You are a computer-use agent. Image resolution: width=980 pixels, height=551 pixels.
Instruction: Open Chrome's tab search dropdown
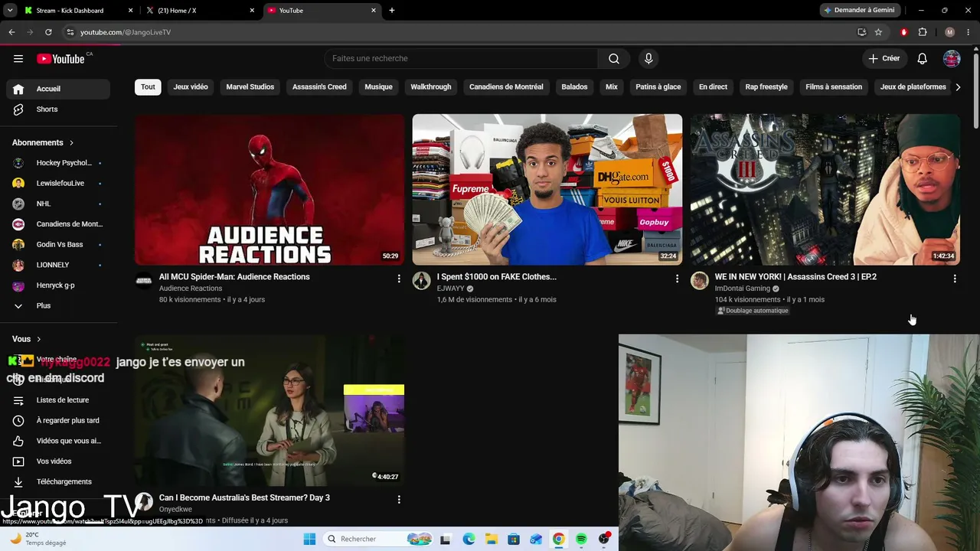tap(10, 11)
